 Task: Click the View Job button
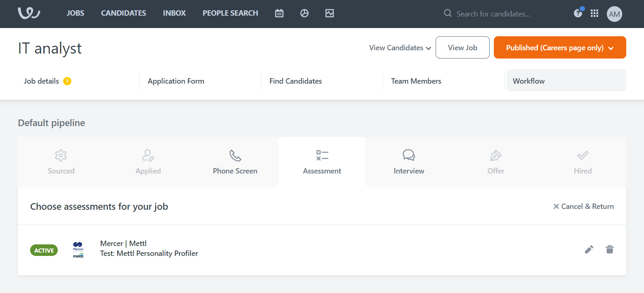pos(462,47)
